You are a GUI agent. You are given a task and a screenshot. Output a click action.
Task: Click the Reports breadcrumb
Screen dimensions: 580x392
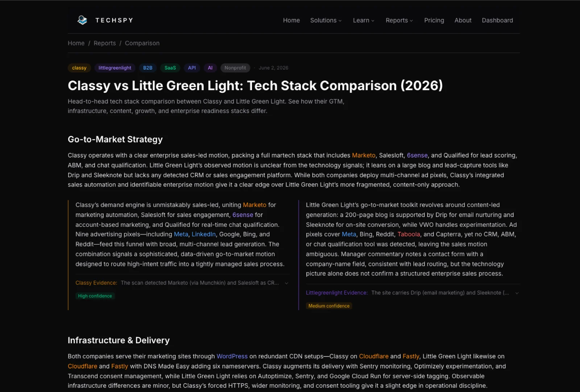[105, 43]
